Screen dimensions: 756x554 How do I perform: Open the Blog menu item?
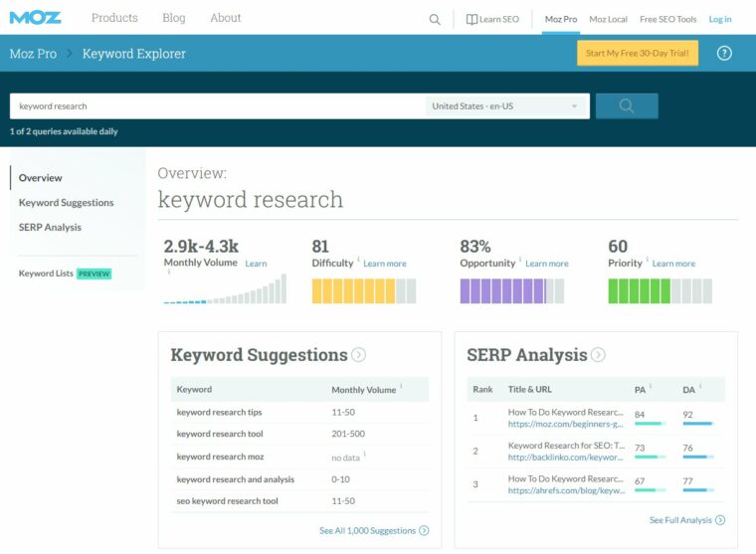173,18
